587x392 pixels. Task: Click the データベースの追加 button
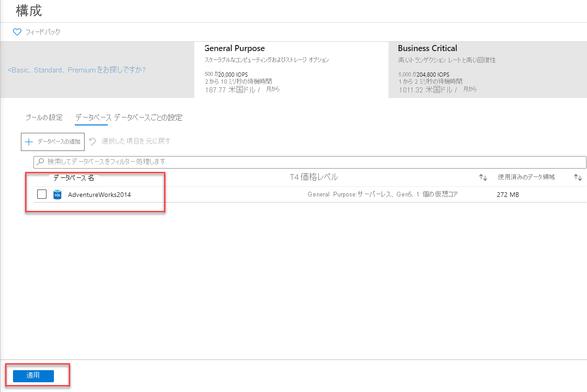pyautogui.click(x=53, y=142)
